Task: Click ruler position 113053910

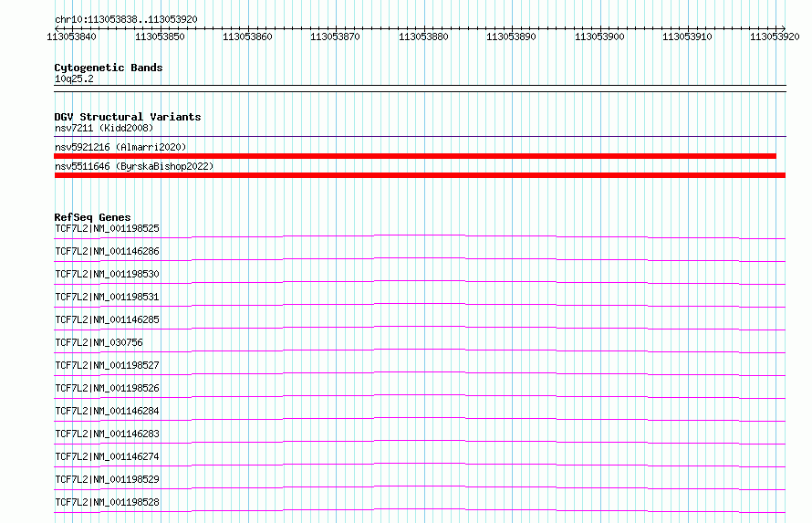Action: pos(687,37)
